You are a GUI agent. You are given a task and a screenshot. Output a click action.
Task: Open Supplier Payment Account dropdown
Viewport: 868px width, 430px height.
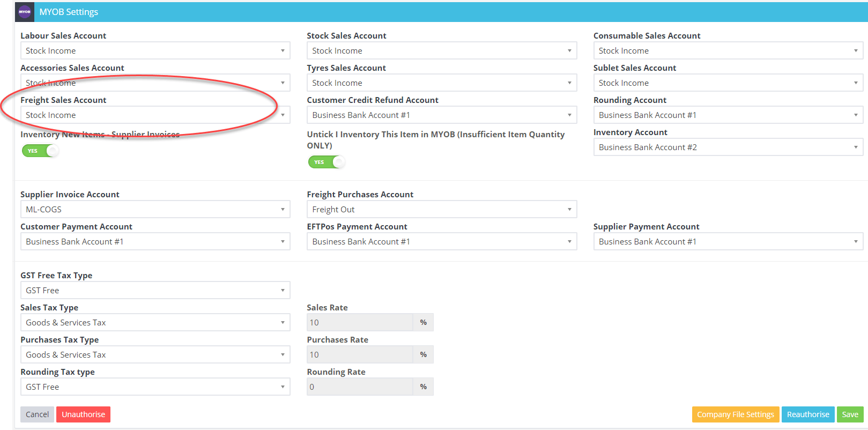[728, 241]
